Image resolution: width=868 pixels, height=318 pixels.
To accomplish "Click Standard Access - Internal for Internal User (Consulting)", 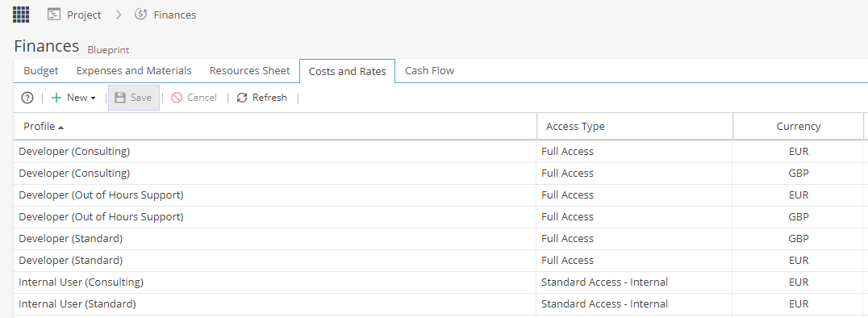I will pyautogui.click(x=604, y=282).
